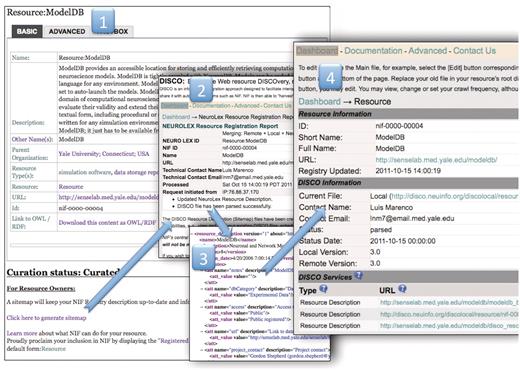Select highlighted Dashboard item in Resource window menu
520x370 pixels.
click(317, 51)
